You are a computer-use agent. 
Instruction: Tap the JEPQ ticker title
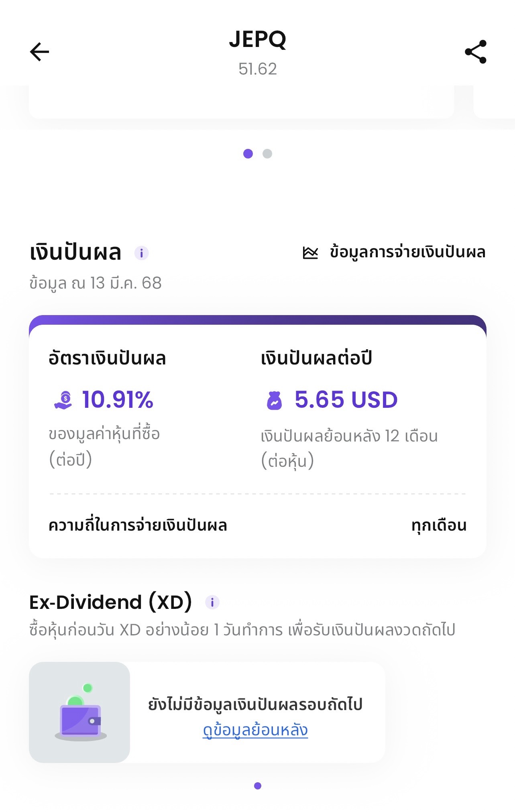[258, 39]
